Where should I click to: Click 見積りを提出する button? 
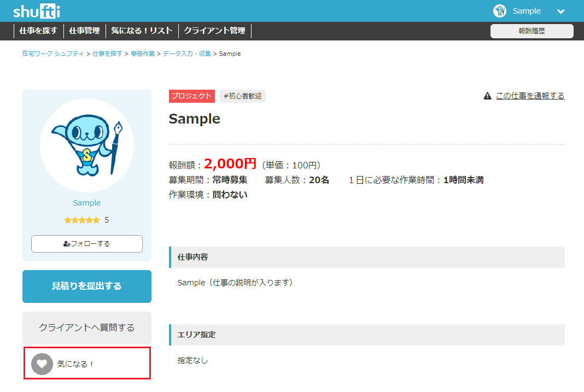(x=87, y=286)
